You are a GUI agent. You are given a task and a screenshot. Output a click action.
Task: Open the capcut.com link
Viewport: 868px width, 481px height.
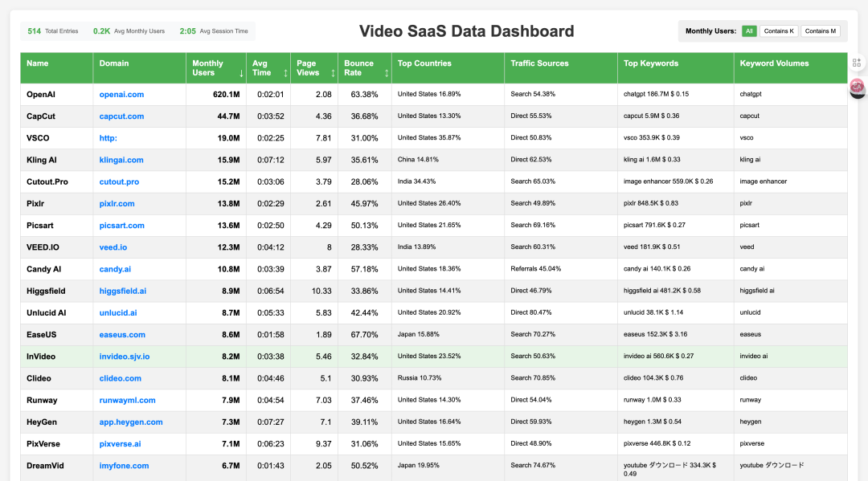pos(121,116)
